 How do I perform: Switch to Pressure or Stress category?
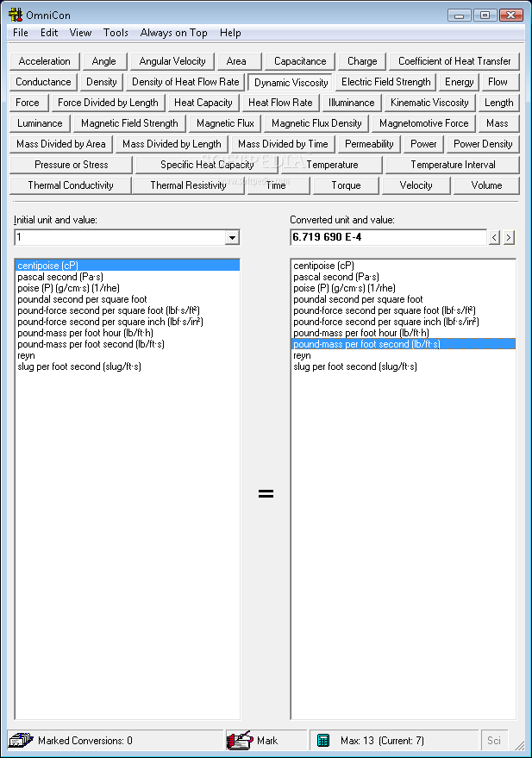tap(71, 166)
